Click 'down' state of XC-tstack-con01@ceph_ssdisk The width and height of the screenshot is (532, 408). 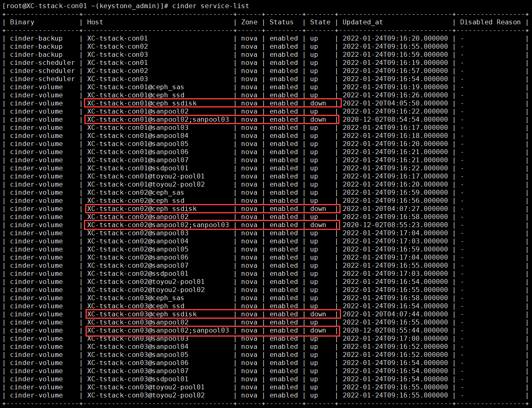[x=318, y=103]
